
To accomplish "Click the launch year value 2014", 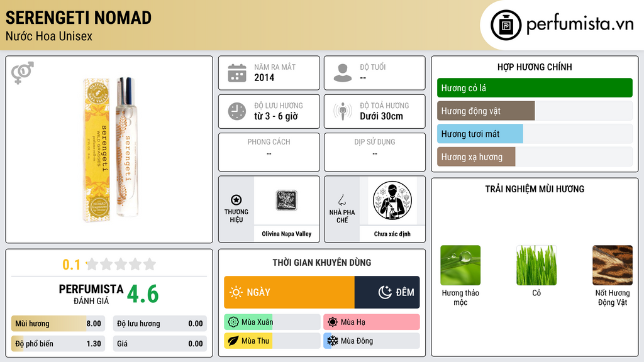I will coord(264,77).
